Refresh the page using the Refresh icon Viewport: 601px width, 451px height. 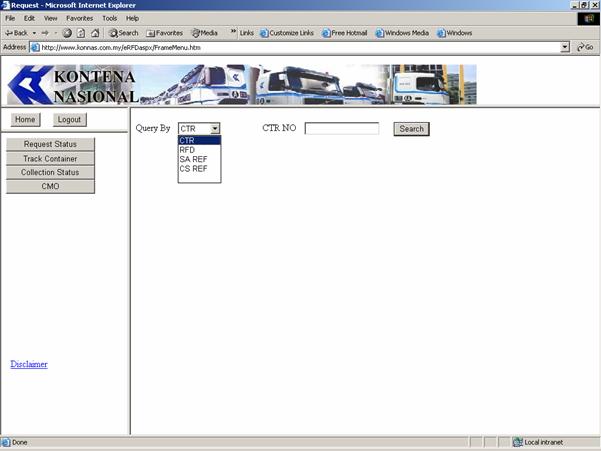coord(81,33)
